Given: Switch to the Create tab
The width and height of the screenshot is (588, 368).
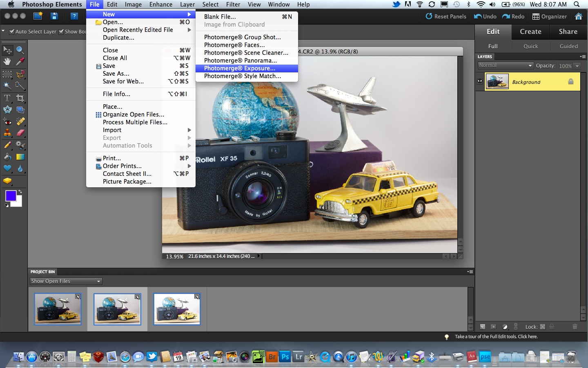Looking at the screenshot, I should pos(530,31).
